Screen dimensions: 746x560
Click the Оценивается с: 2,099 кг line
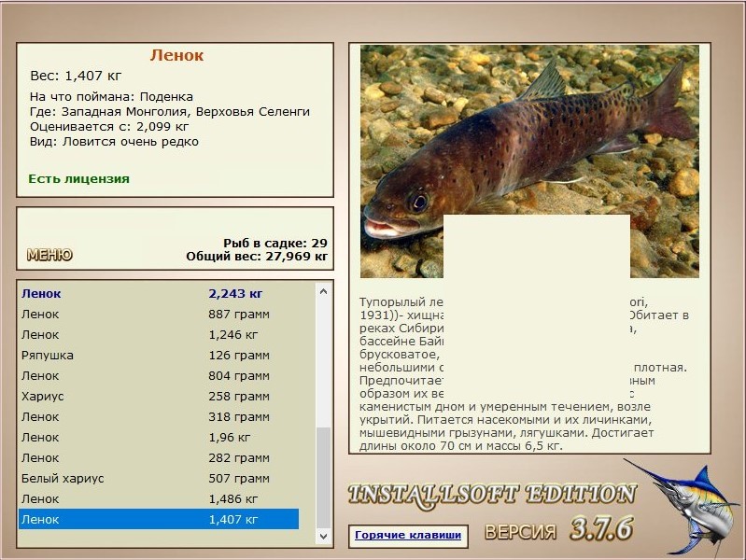pos(109,127)
